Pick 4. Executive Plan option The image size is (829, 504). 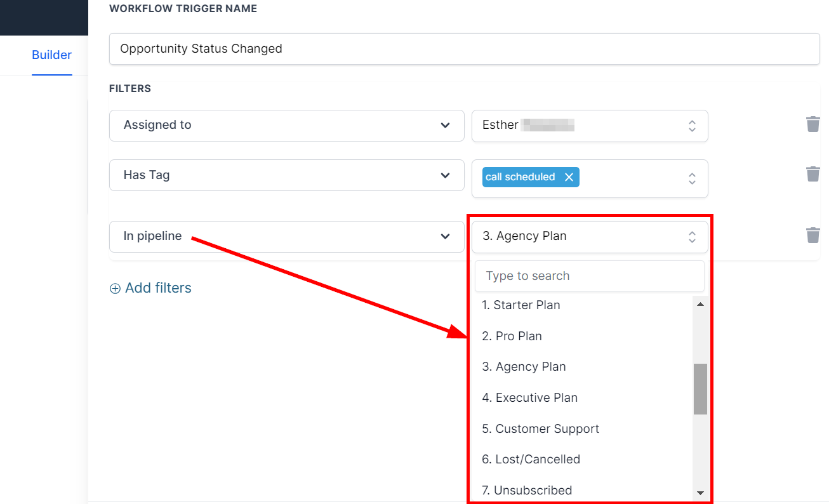pyautogui.click(x=530, y=398)
